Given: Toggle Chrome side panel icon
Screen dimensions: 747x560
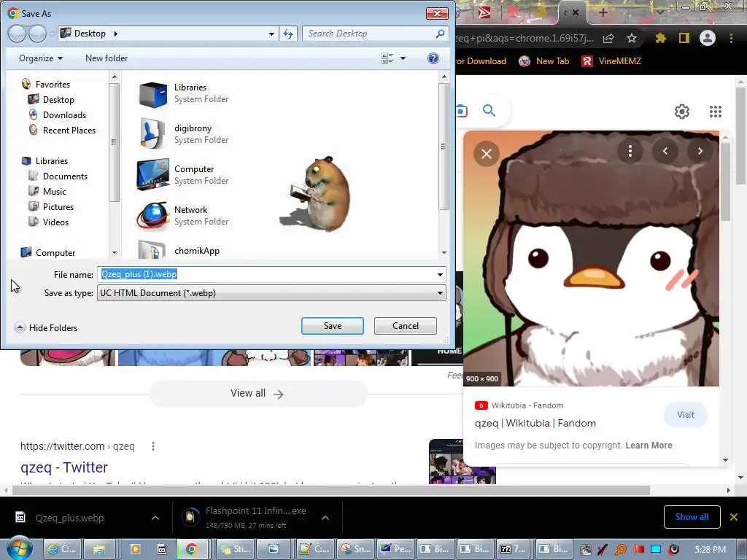Looking at the screenshot, I should click(x=684, y=38).
